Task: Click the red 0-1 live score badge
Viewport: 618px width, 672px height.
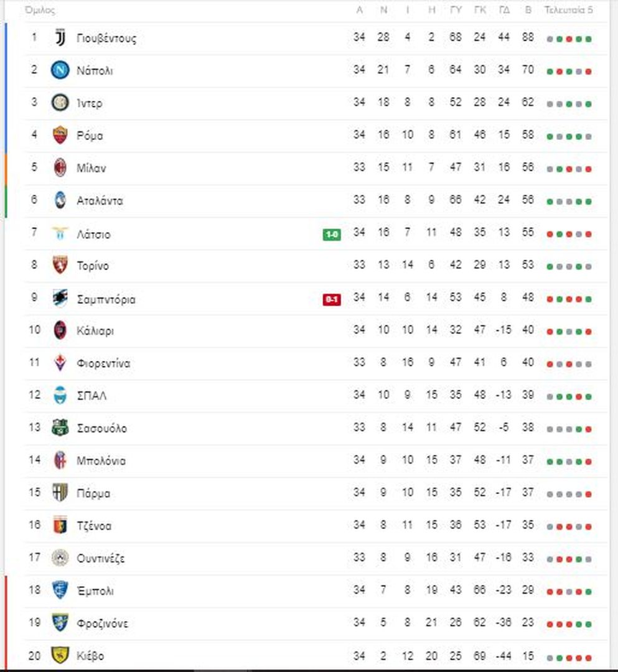Action: point(332,299)
